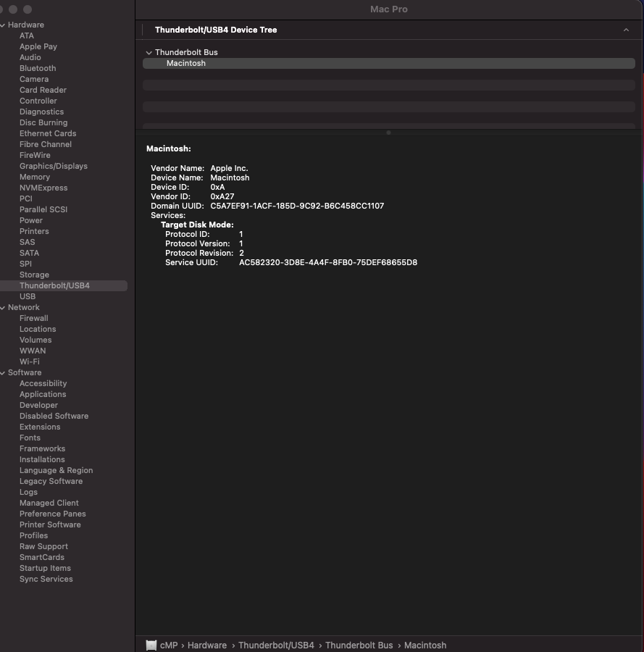Click cMP in the path bar
Screen dimensions: 644x652
169,645
